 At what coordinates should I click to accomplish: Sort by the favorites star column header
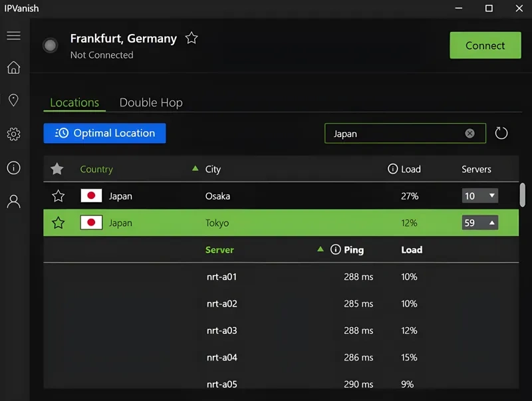[x=57, y=169]
